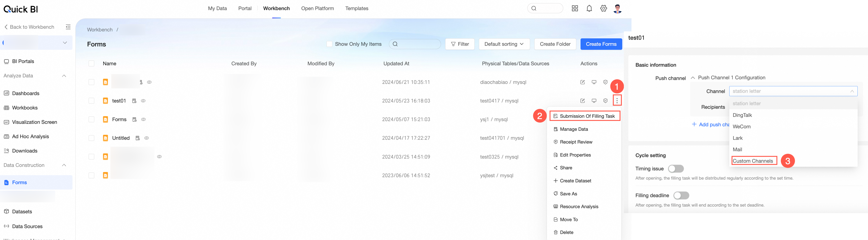Open the Templates tab
This screenshot has width=868, height=240.
357,9
